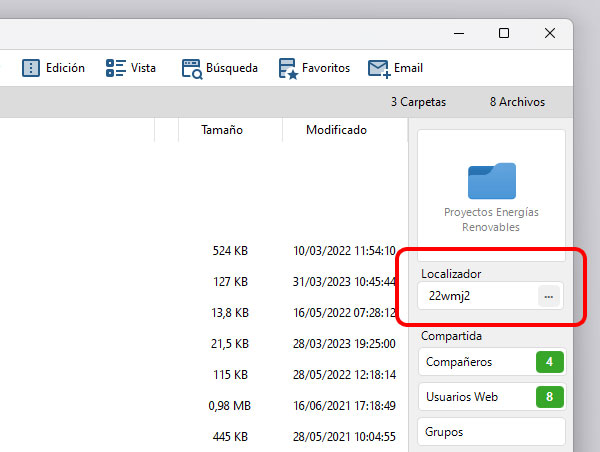Select the row modified 28/05/2021 10:04:55
This screenshot has height=452, width=600.
[x=344, y=436]
